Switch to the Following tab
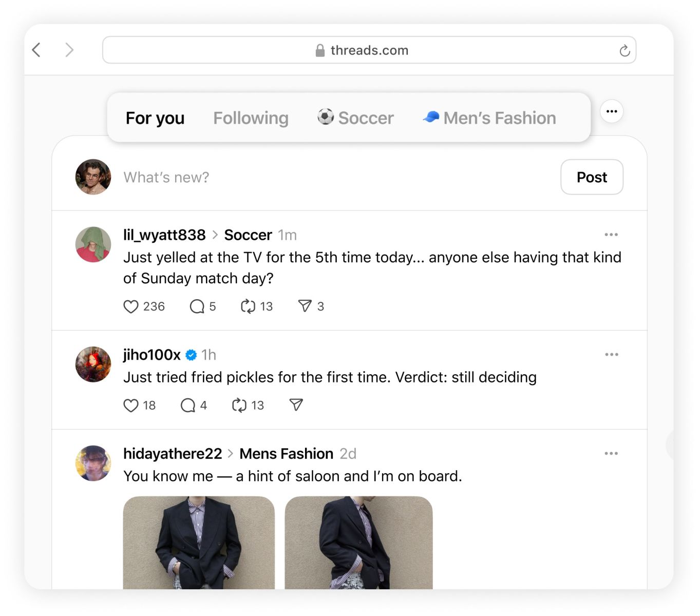The width and height of the screenshot is (700, 616). (251, 118)
